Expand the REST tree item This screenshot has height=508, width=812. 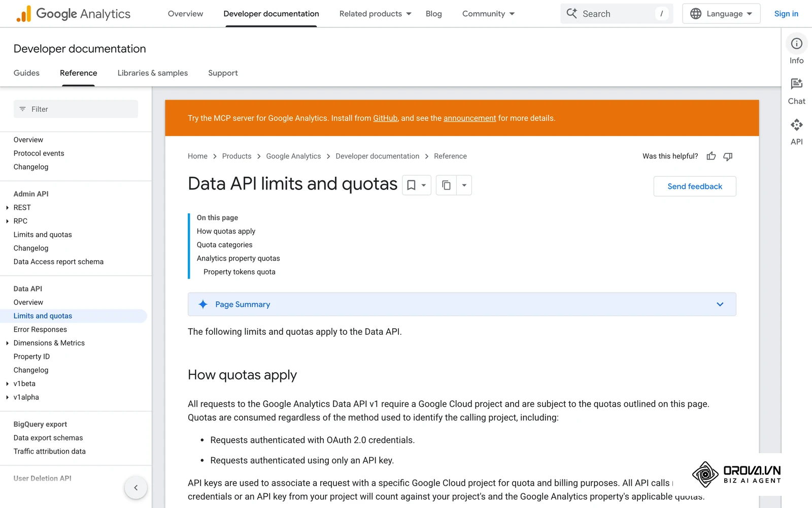[8, 207]
